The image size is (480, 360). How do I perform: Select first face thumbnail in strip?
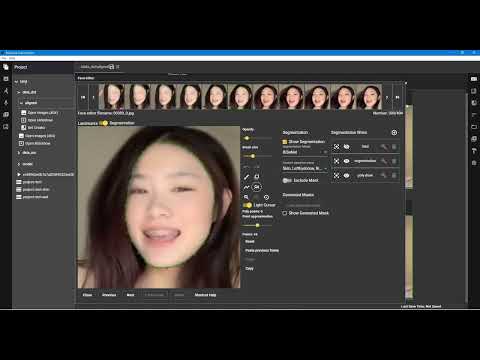coord(112,97)
